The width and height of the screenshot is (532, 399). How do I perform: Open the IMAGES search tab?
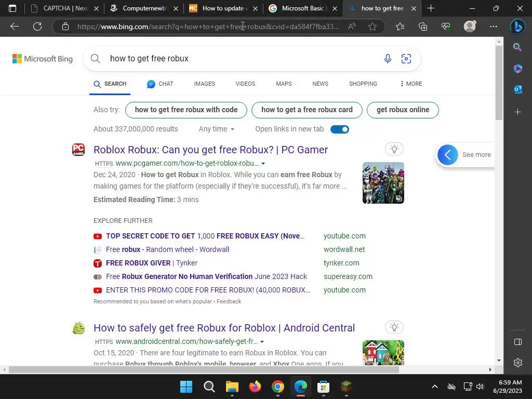204,84
